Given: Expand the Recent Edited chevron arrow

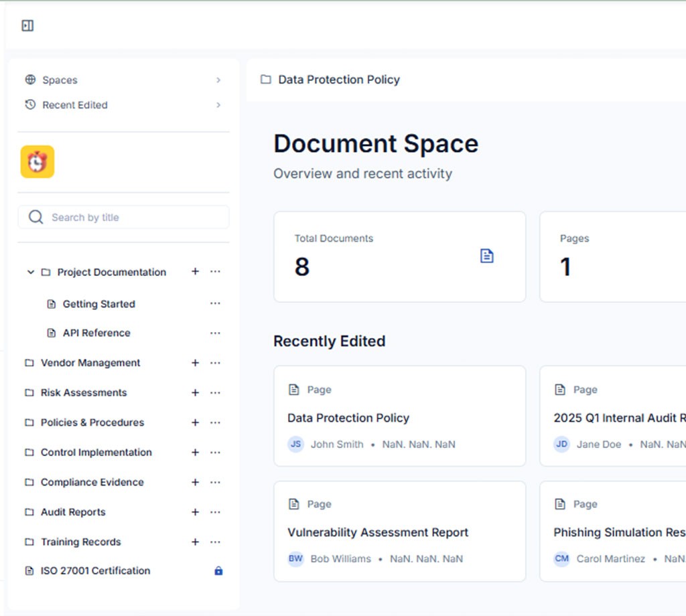Looking at the screenshot, I should tap(218, 105).
